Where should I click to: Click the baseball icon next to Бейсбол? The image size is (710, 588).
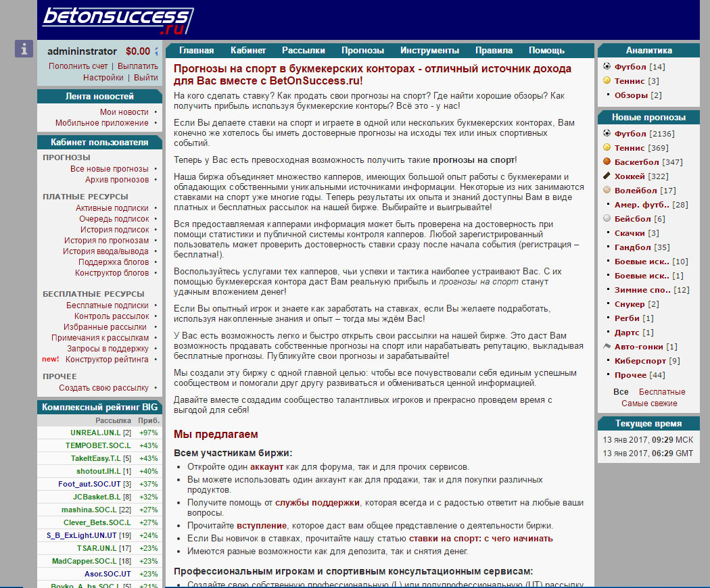(607, 218)
